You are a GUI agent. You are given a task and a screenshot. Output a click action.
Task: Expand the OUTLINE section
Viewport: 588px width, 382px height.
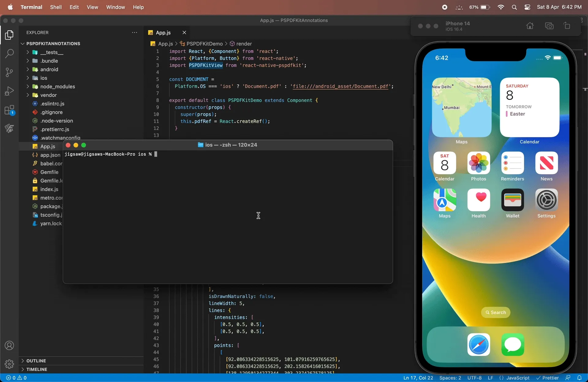coord(36,361)
